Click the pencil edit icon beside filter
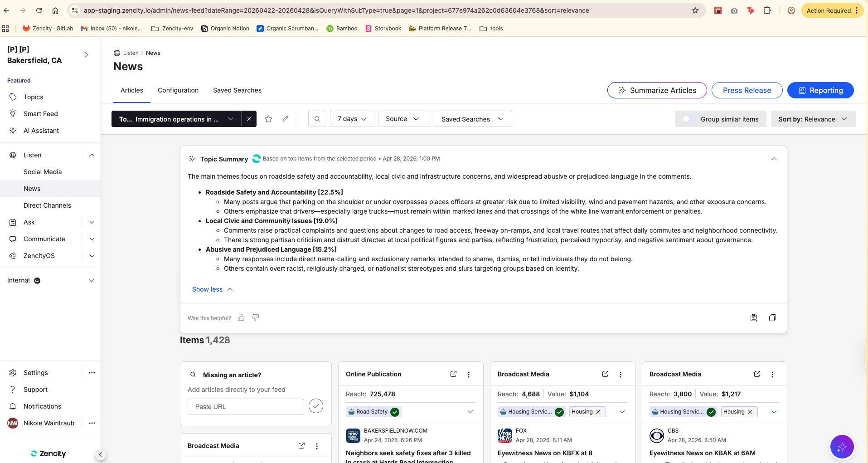The image size is (868, 463). [285, 119]
